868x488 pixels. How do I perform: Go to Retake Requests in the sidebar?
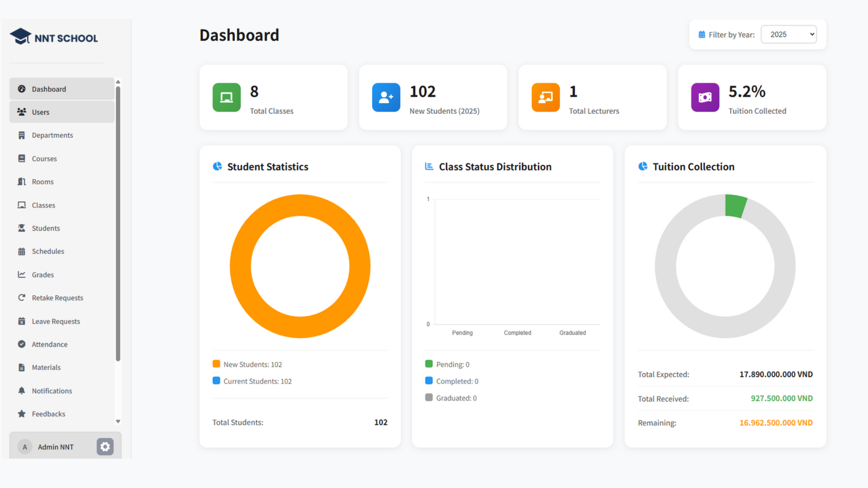point(57,298)
